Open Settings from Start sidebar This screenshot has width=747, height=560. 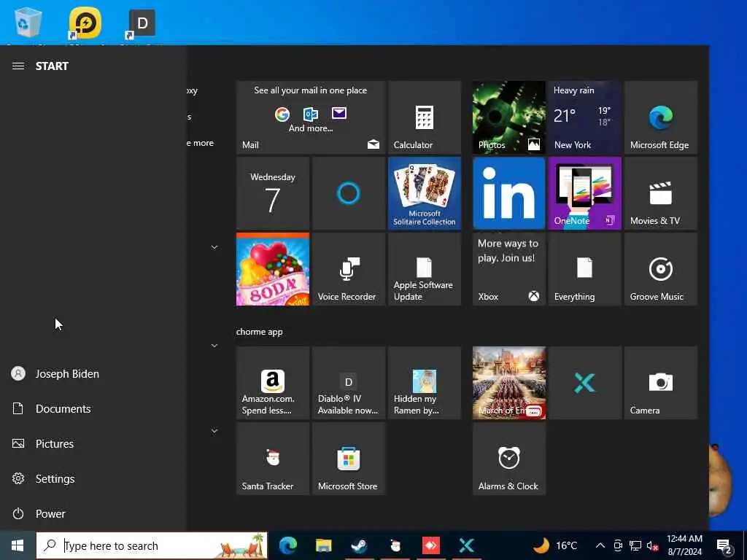click(93, 478)
